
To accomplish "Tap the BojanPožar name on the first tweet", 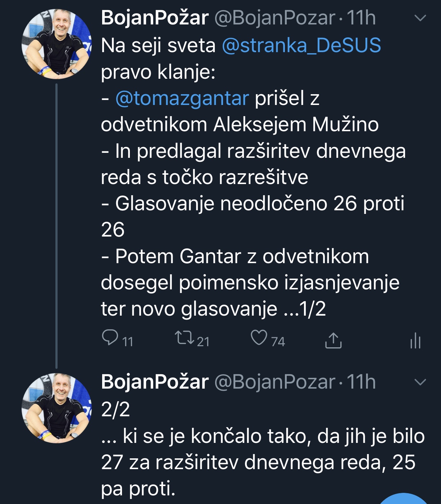I will (155, 18).
